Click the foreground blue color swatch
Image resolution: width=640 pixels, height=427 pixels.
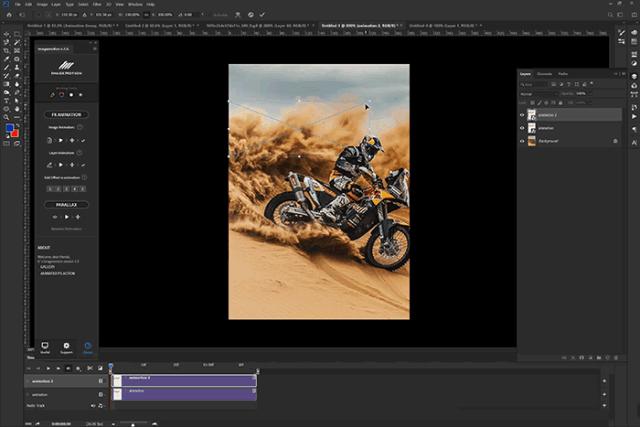[x=9, y=129]
